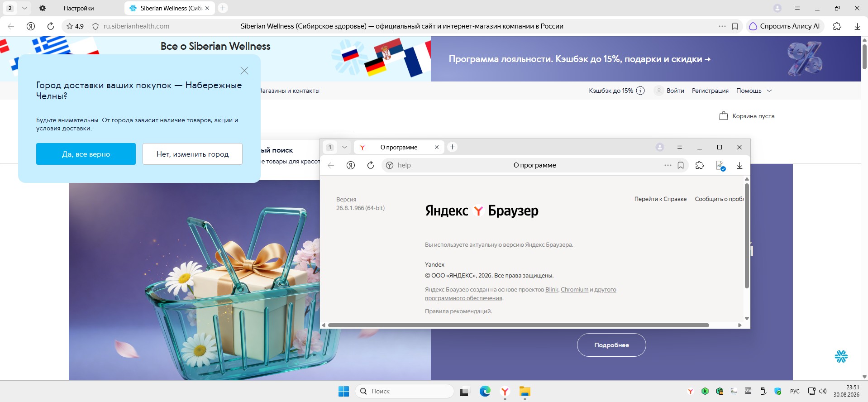Confirm city with Да, все верно
This screenshot has height=402, width=868.
click(x=86, y=154)
